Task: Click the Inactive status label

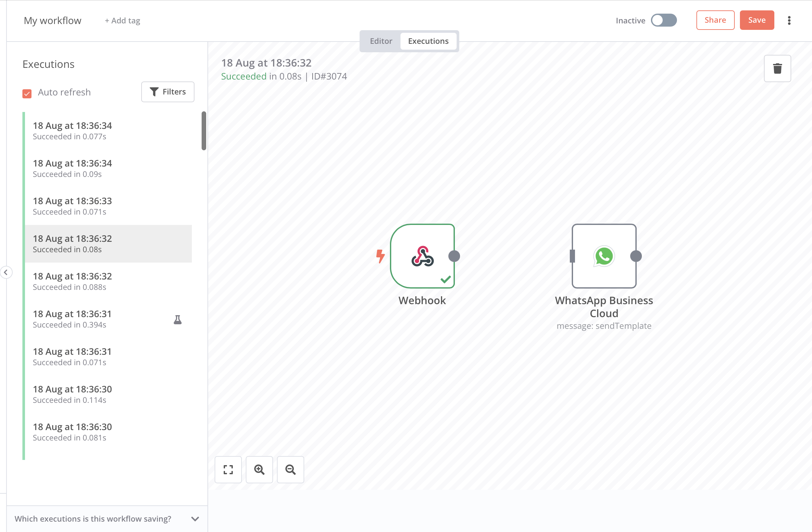Action: [x=631, y=20]
